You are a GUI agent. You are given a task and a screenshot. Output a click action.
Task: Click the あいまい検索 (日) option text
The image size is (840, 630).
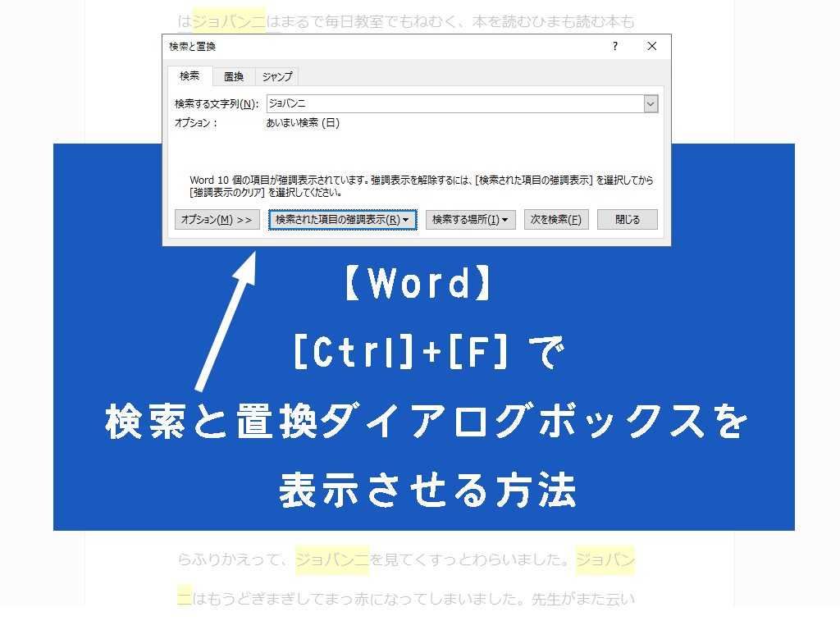pyautogui.click(x=303, y=123)
